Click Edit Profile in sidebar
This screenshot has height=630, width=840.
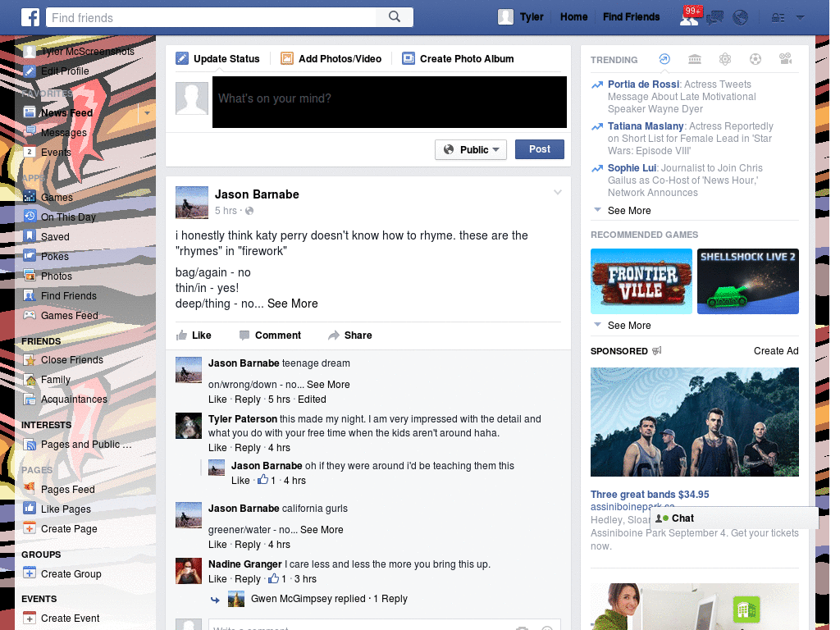point(65,71)
